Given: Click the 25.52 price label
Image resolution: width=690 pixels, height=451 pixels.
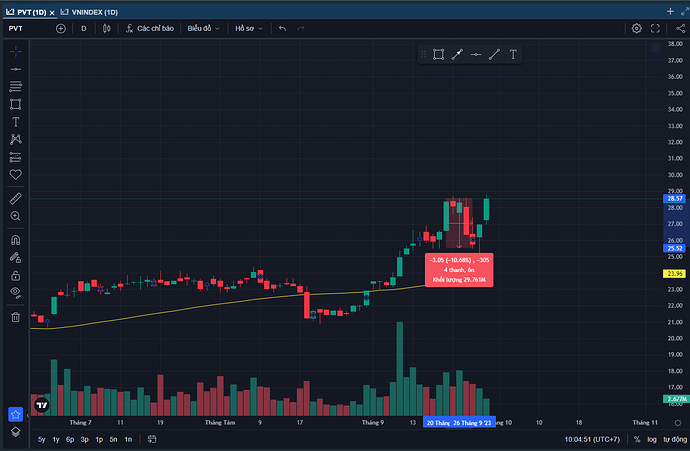Looking at the screenshot, I should click(x=675, y=248).
